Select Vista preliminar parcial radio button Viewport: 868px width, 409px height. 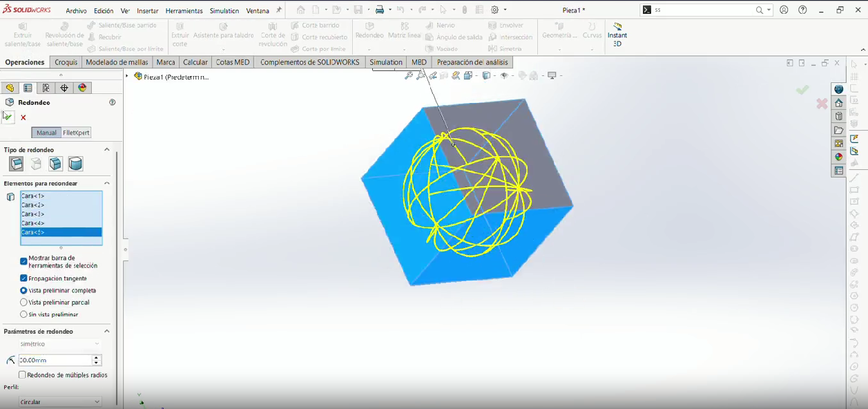[x=23, y=303]
